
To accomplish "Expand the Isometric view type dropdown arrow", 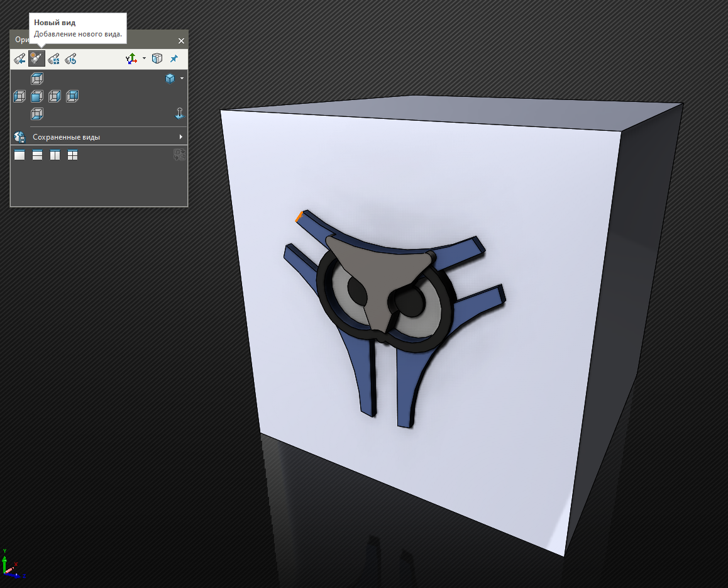I will click(182, 79).
